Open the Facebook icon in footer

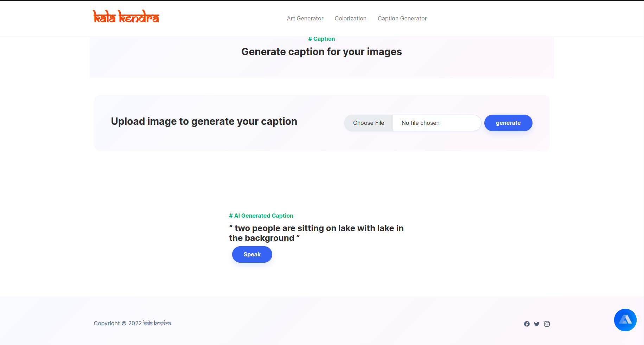[x=527, y=324]
